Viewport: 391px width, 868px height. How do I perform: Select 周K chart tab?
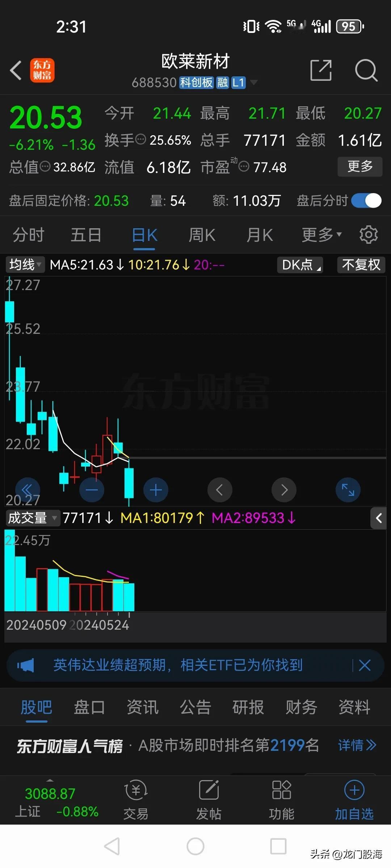coord(202,235)
